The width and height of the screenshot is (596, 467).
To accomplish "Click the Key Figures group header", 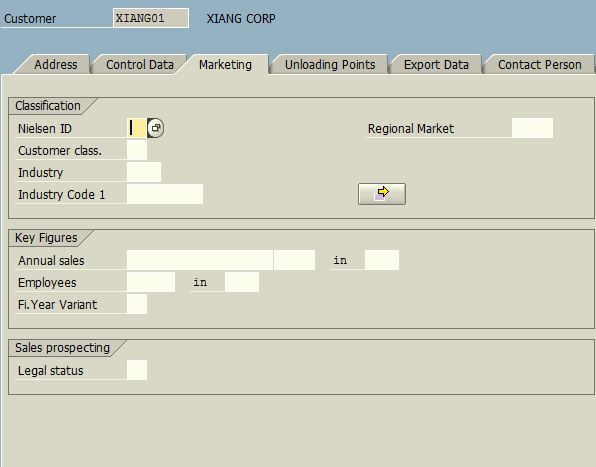I will click(46, 238).
